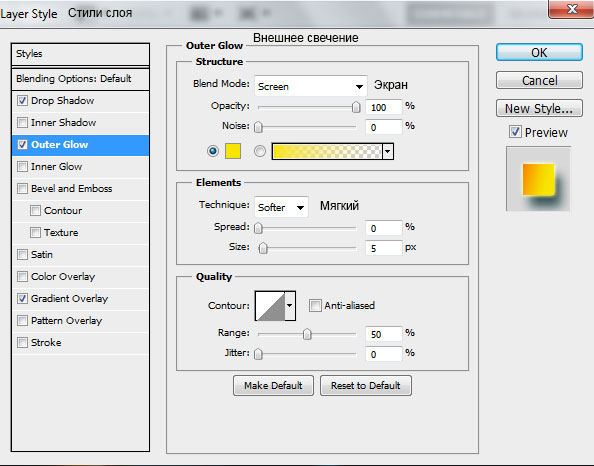594x466 pixels.
Task: Uncheck the Gradient Overlay checkbox
Action: point(22,299)
